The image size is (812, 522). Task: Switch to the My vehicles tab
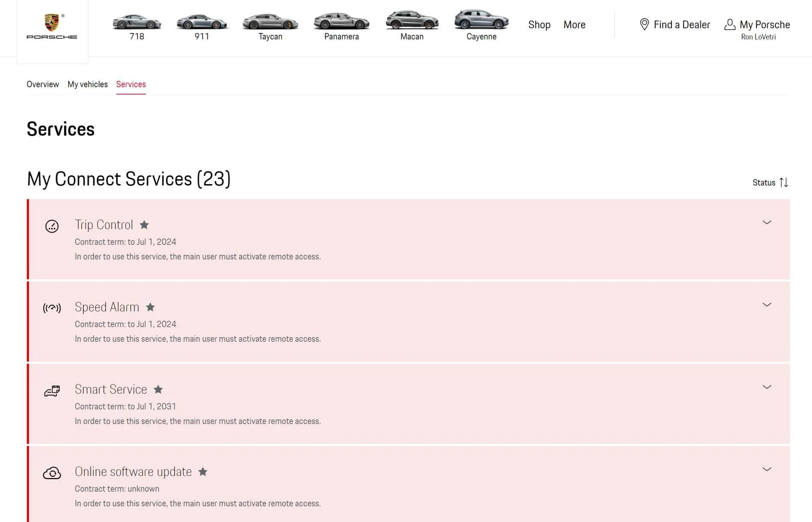[x=88, y=84]
